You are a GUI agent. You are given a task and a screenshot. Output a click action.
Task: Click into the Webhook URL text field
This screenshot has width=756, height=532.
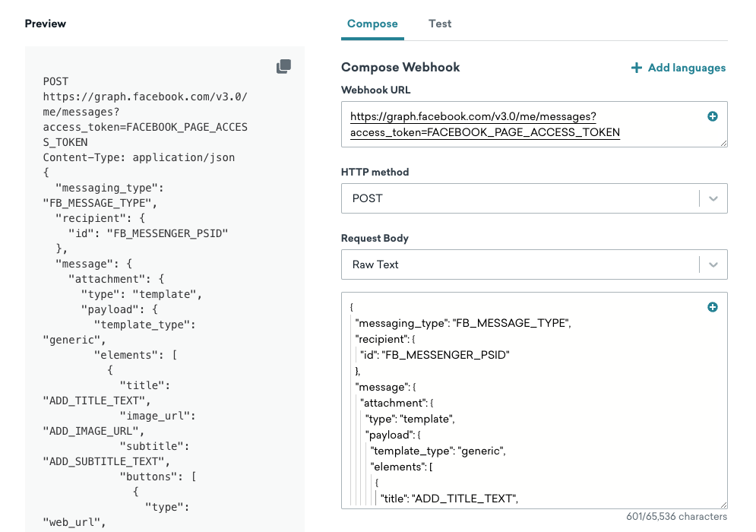point(534,125)
